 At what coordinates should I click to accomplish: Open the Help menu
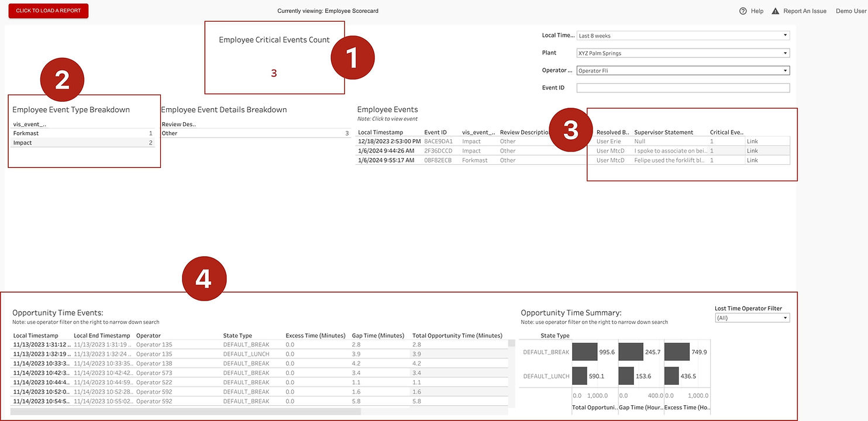(x=750, y=11)
